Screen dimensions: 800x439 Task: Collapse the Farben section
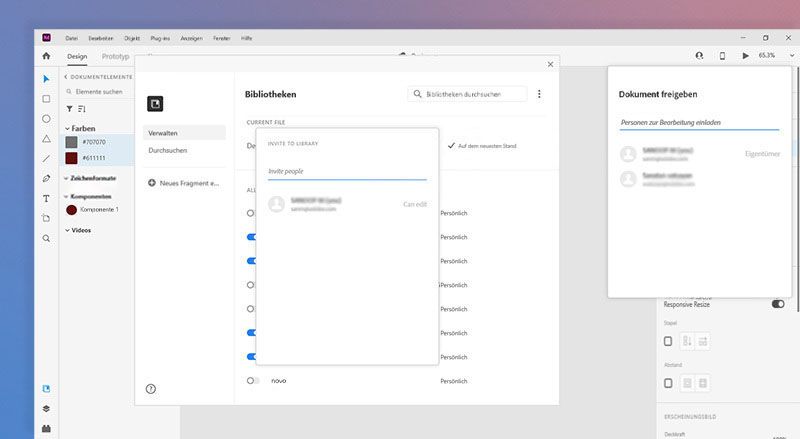pos(67,129)
